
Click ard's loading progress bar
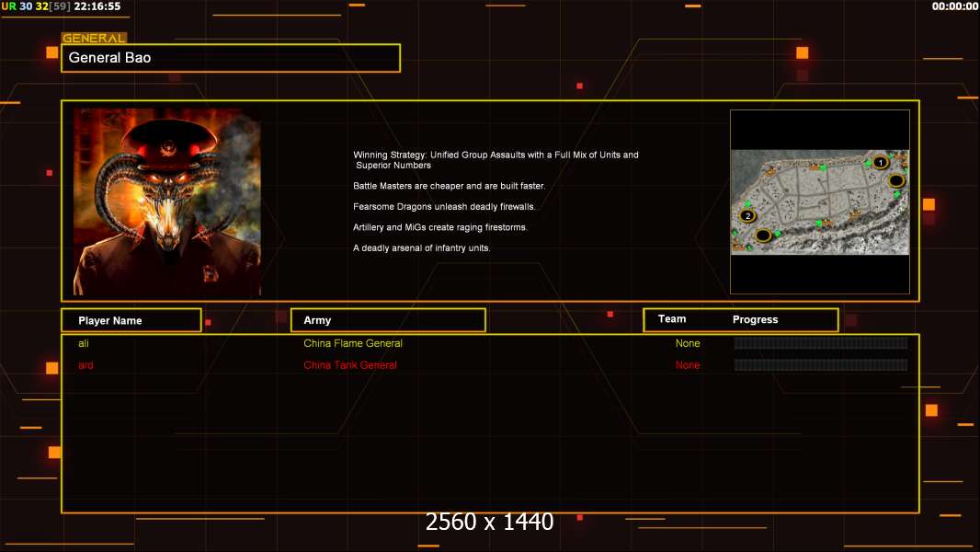[821, 364]
